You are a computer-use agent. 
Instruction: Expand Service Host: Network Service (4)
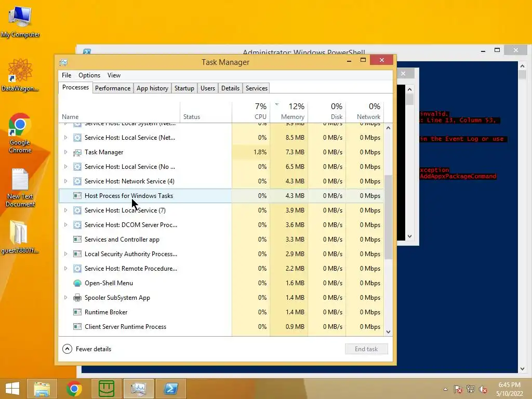coord(65,181)
